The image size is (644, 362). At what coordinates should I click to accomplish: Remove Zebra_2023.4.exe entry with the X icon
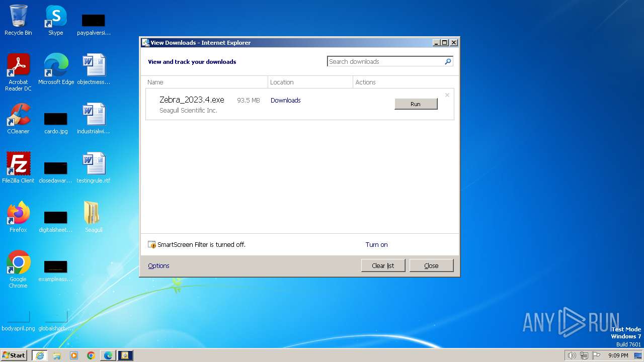click(447, 95)
